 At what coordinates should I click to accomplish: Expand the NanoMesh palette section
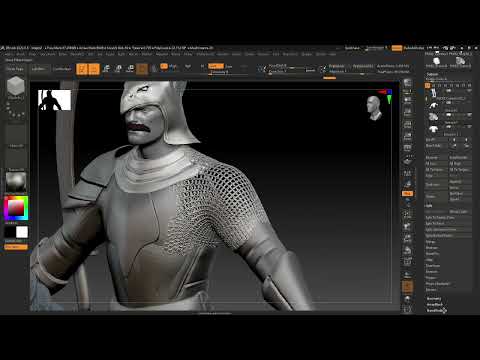coord(435,310)
